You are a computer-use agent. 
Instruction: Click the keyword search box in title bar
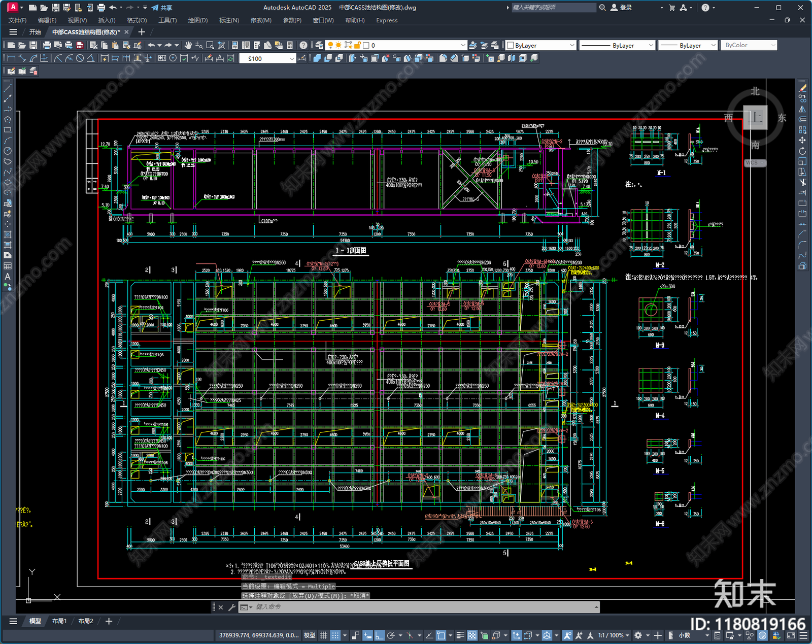point(553,8)
